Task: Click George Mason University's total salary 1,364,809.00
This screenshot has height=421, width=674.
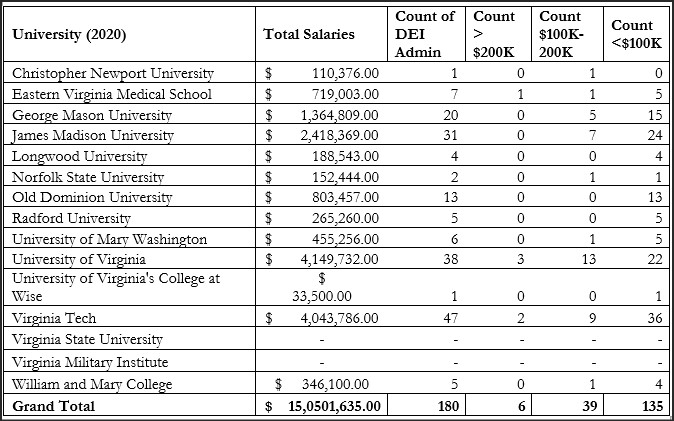Action: point(339,115)
